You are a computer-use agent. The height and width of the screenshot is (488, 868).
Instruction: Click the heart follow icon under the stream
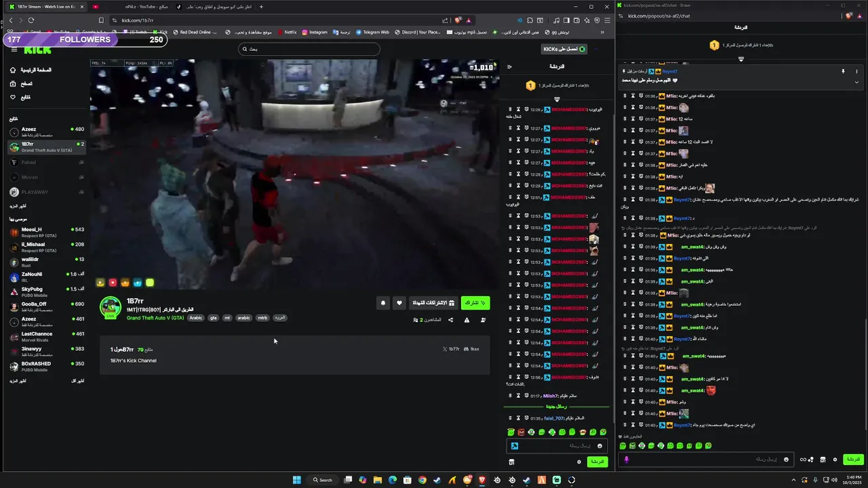tap(399, 303)
